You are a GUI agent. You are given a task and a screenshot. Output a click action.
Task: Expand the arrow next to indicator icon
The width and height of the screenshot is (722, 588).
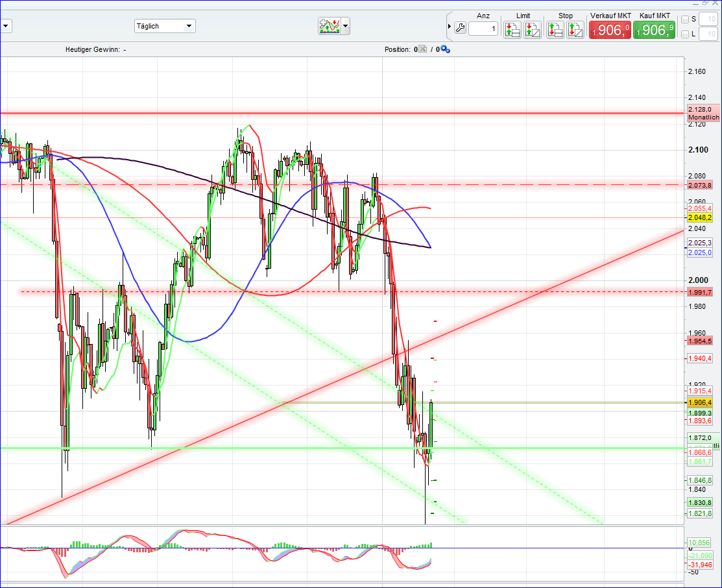[346, 26]
